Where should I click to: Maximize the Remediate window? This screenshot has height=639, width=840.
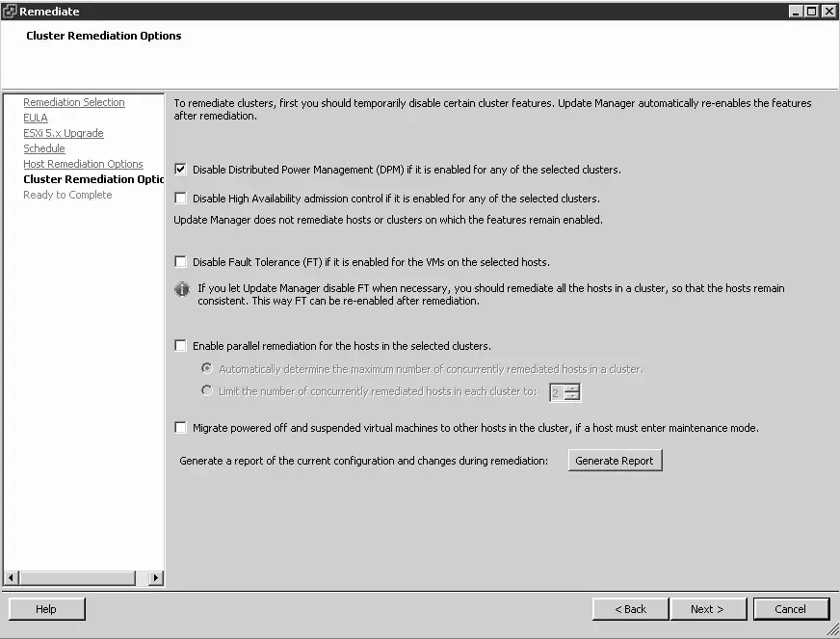coord(812,12)
